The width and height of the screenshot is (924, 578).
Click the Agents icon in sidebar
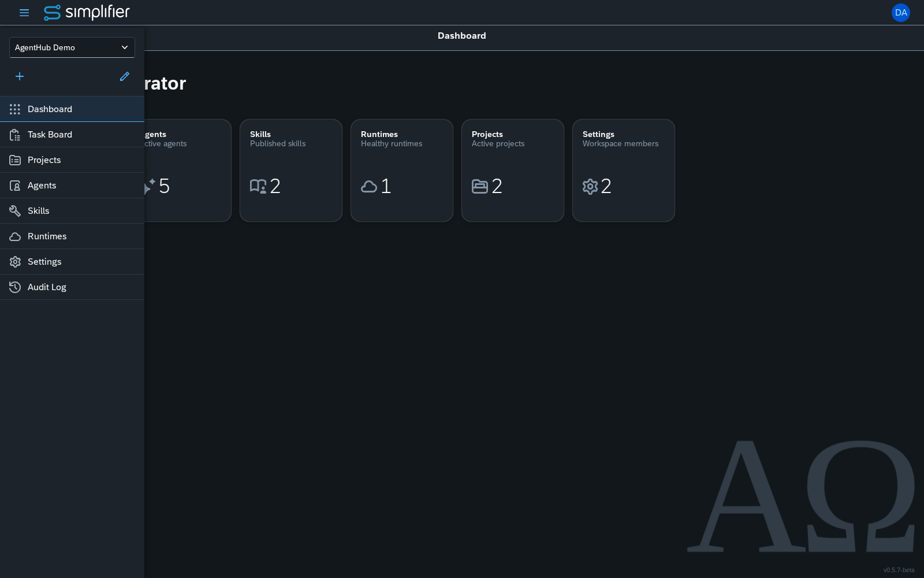[15, 186]
